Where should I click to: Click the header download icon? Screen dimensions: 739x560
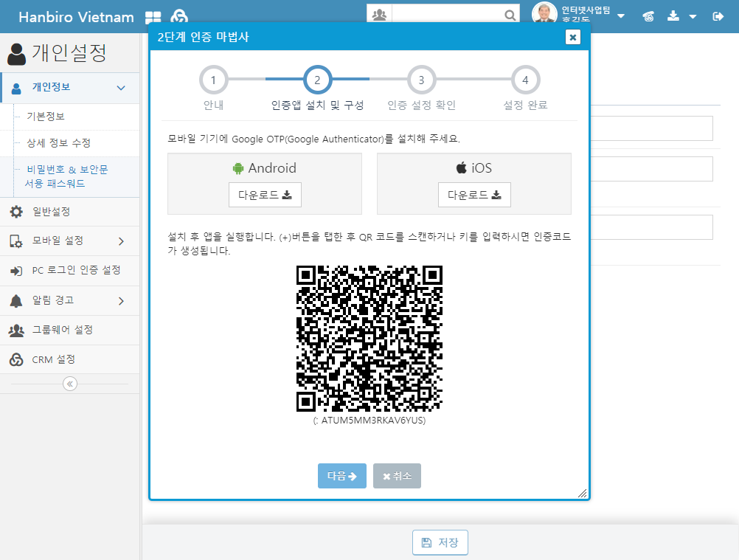tap(673, 16)
